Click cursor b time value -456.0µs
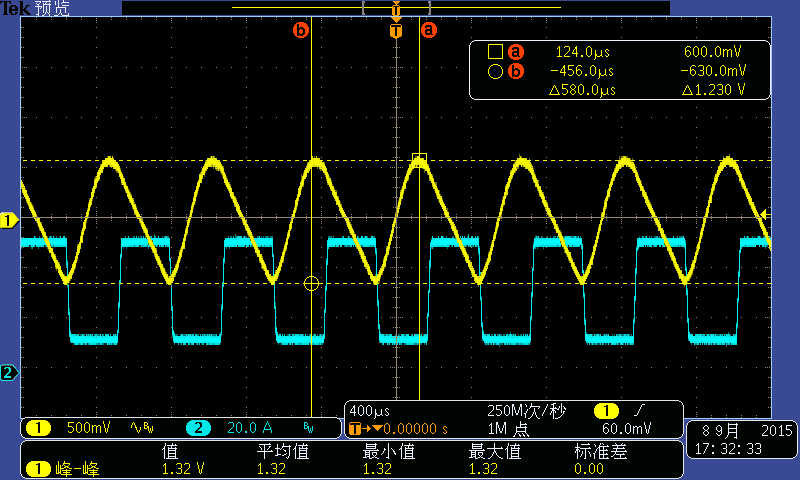 tap(582, 71)
